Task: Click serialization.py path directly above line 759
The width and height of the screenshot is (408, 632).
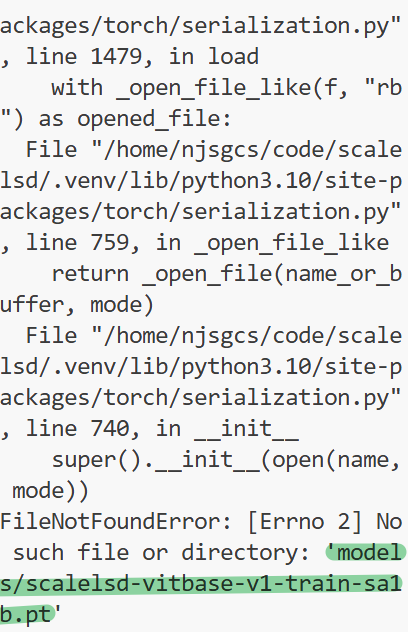Action: pos(201,212)
